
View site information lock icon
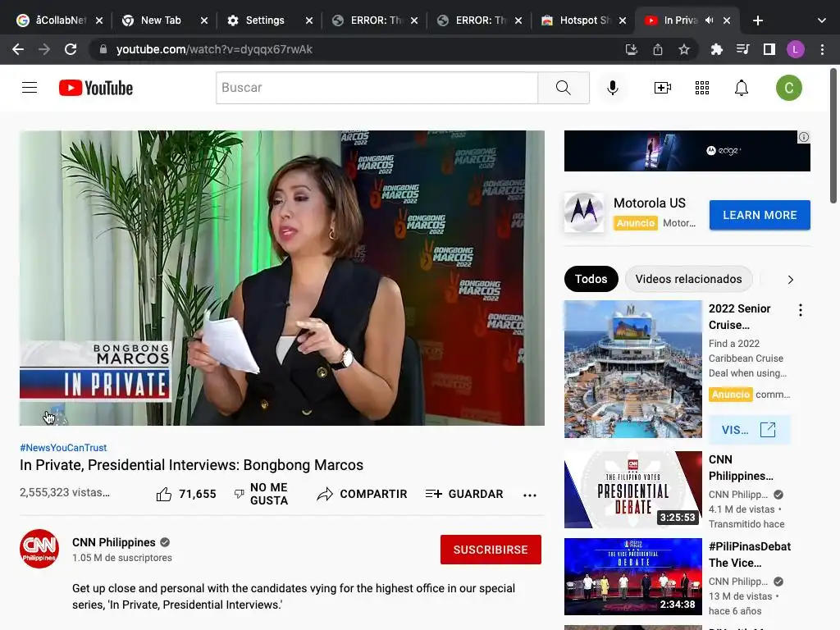(x=103, y=49)
